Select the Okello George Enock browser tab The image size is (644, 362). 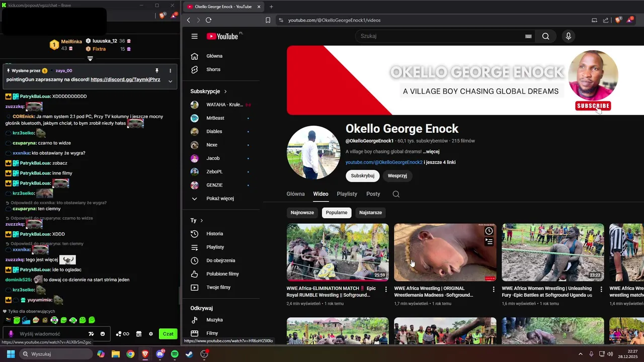tap(223, 7)
